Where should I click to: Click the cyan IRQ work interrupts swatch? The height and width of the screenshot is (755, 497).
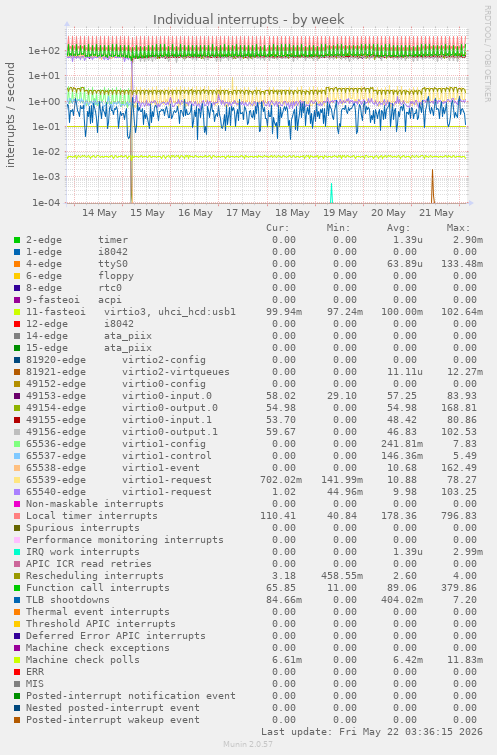click(17, 552)
